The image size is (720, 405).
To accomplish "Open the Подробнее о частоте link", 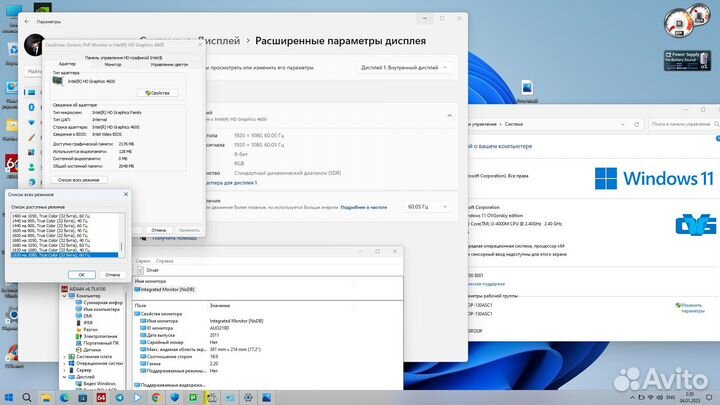I will (363, 207).
